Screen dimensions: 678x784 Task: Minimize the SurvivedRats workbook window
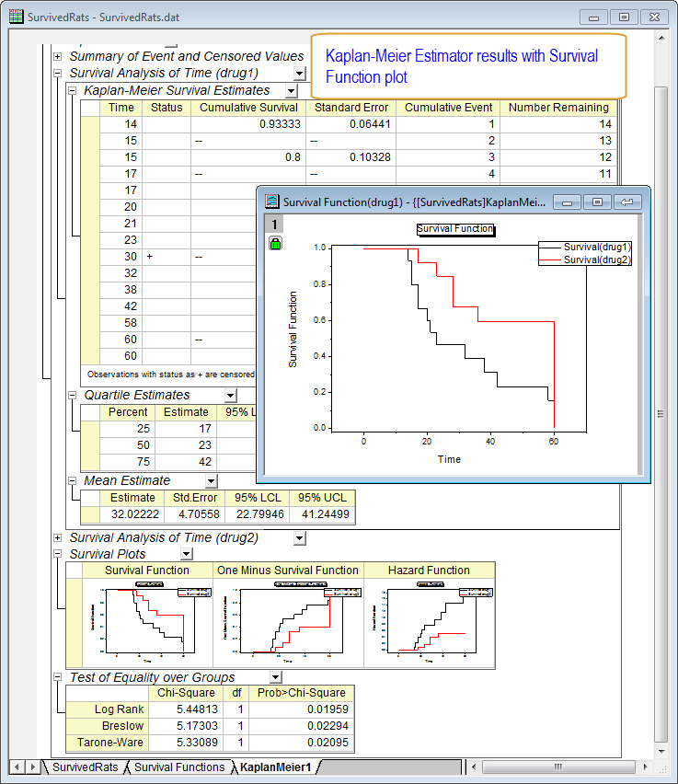point(594,17)
